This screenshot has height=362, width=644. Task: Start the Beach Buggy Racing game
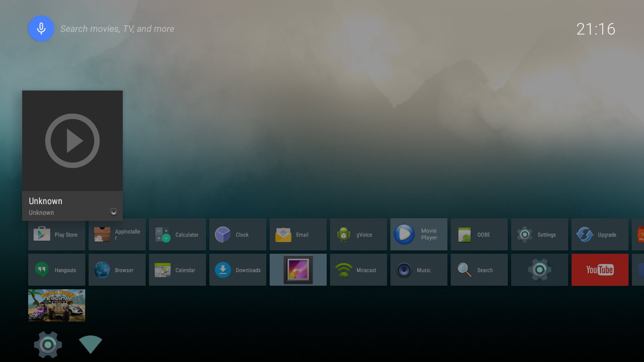pyautogui.click(x=57, y=305)
